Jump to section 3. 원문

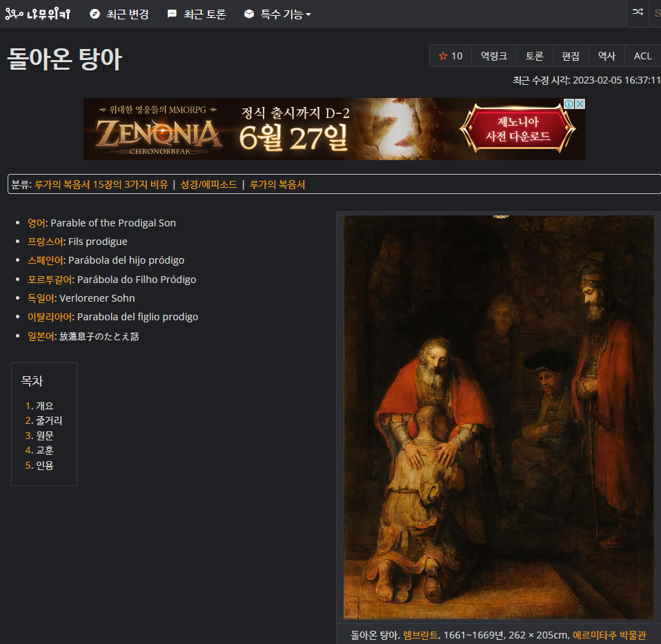(39, 436)
